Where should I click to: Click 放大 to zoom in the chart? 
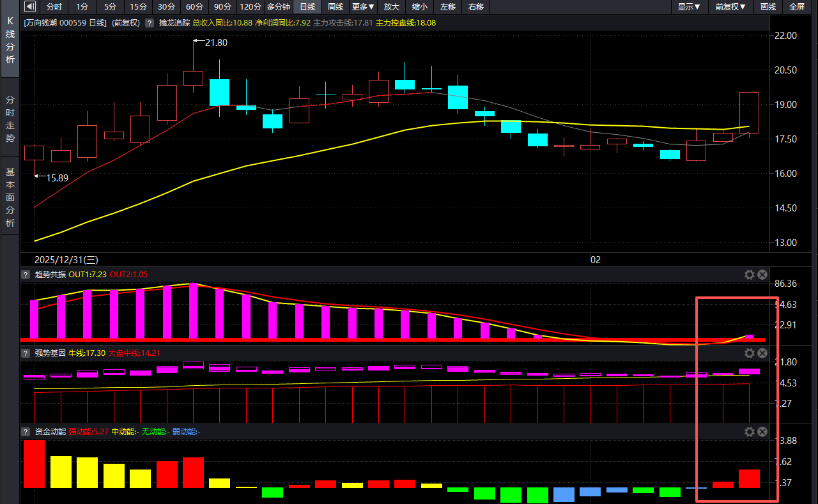[x=392, y=7]
